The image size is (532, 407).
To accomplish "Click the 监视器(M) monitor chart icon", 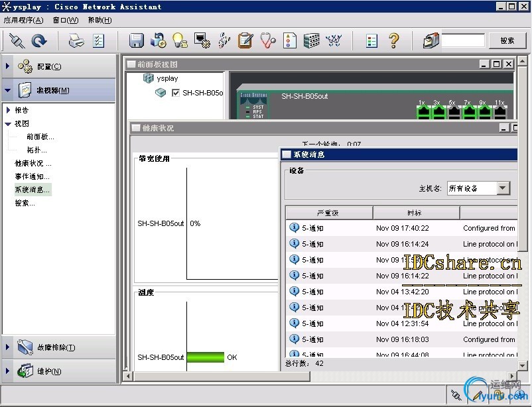I will tap(25, 90).
